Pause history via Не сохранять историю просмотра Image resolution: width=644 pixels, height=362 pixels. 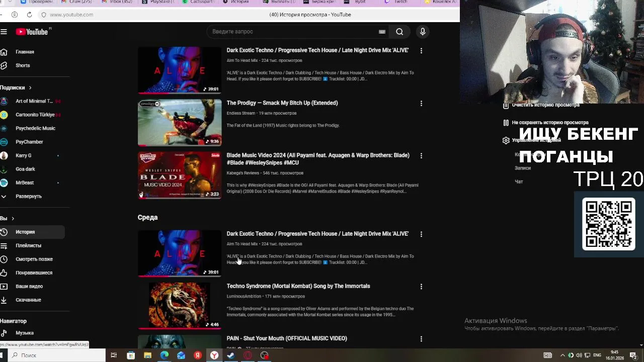[545, 123]
